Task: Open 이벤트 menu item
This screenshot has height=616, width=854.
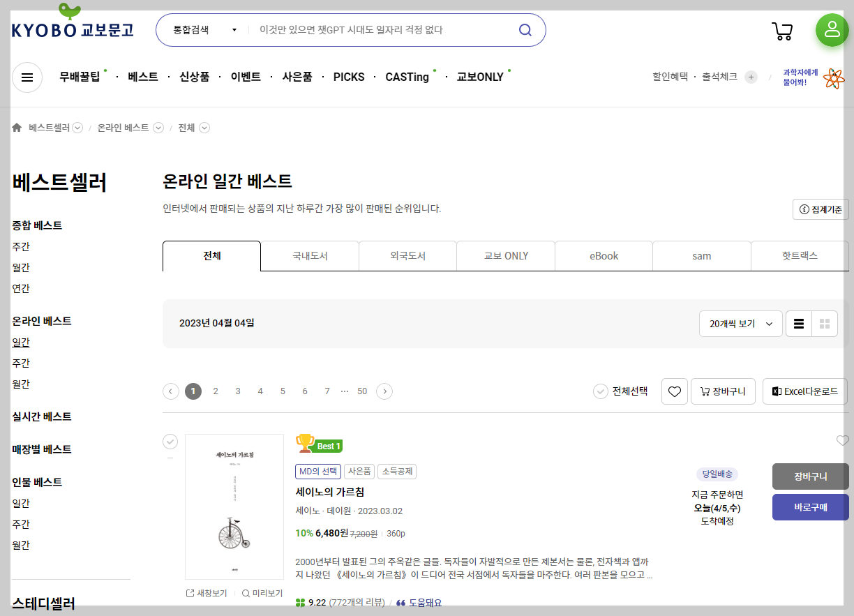Action: [x=246, y=77]
